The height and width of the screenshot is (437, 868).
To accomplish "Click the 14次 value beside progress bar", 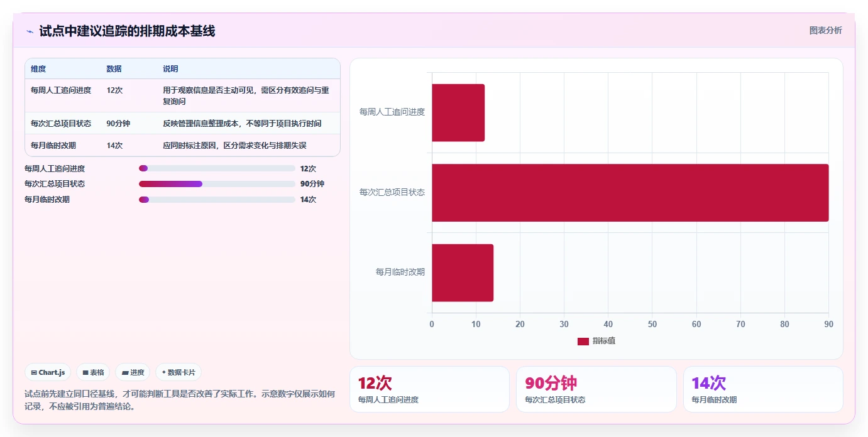I will tap(309, 200).
